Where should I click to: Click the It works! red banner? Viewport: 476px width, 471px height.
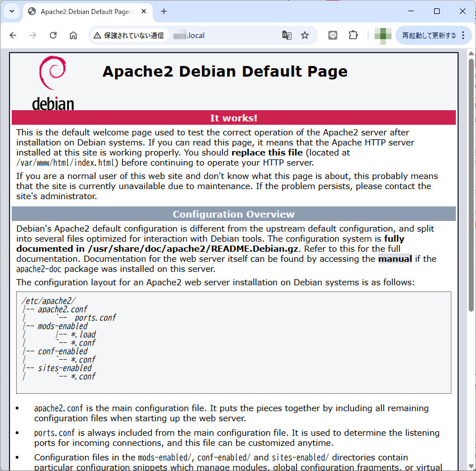pyautogui.click(x=234, y=118)
